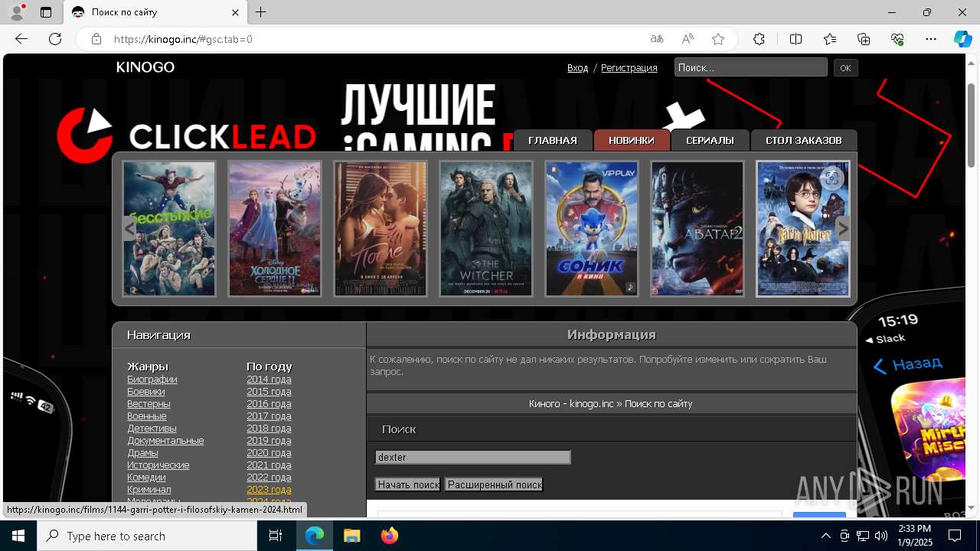Open the network status icon in tray
The width and height of the screenshot is (980, 551).
pos(863,536)
